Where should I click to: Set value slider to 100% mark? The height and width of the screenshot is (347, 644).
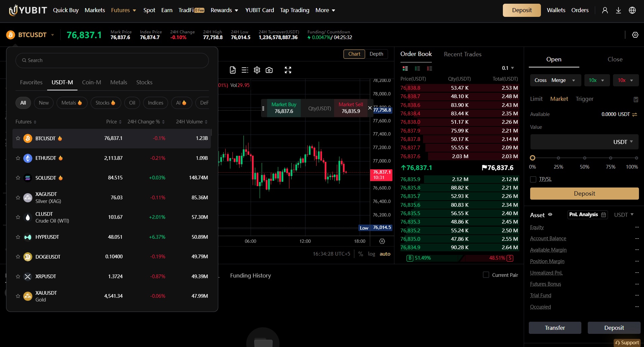pos(636,158)
